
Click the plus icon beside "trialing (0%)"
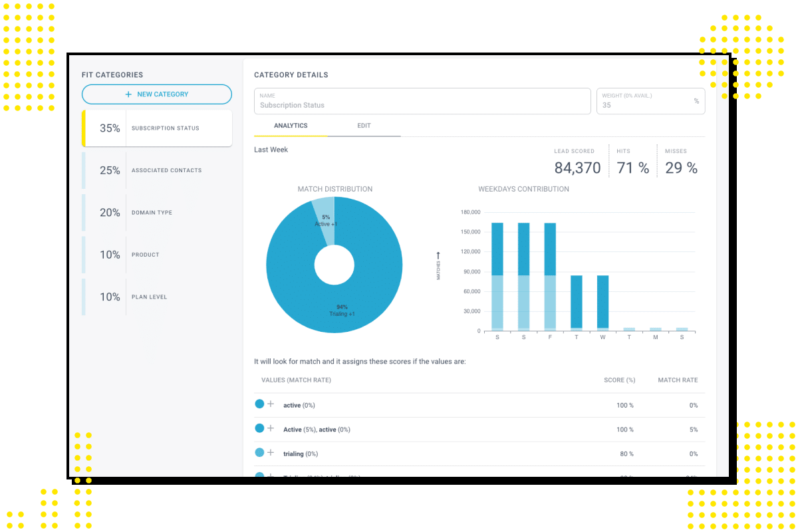click(271, 453)
